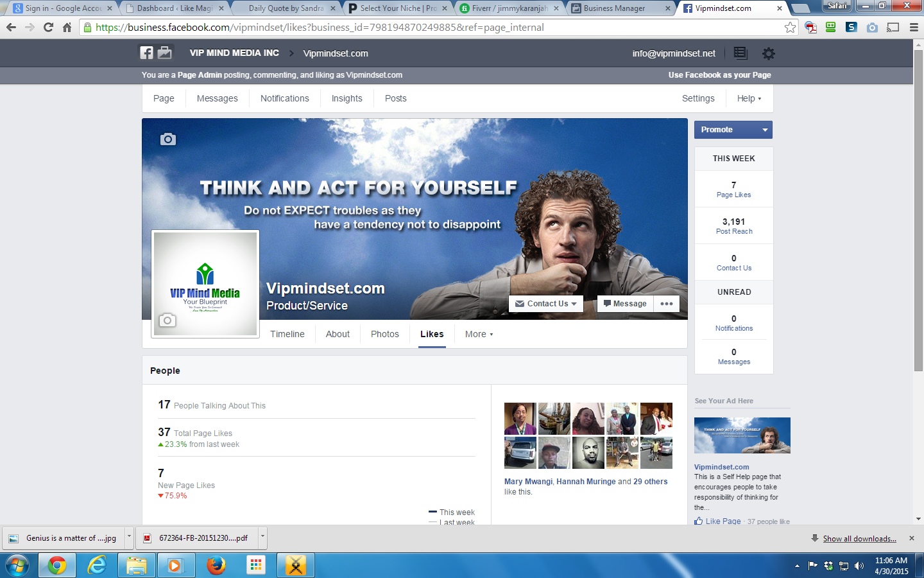Viewport: 924px width, 578px height.
Task: Click the volume speaker tray icon
Action: coord(859,566)
